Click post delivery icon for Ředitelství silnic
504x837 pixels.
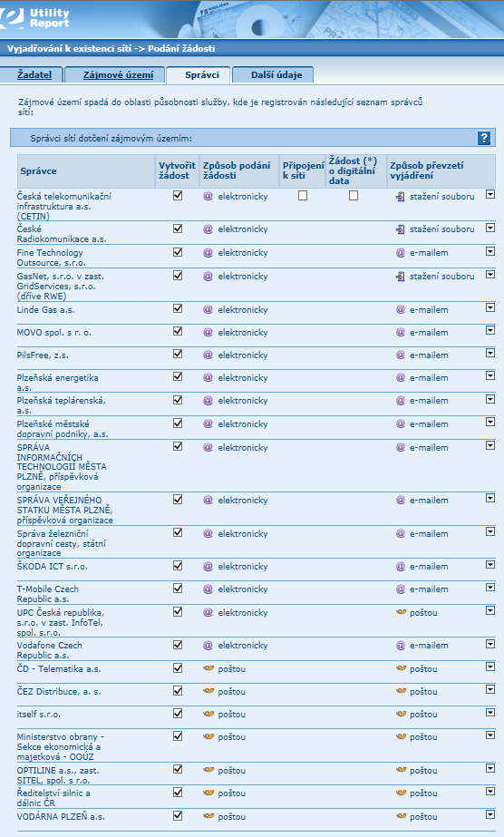[401, 793]
